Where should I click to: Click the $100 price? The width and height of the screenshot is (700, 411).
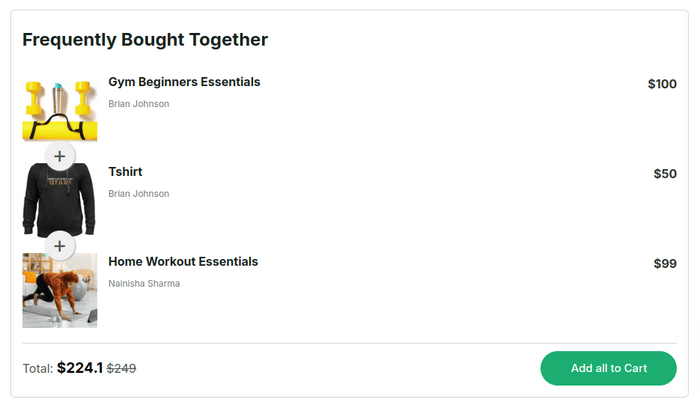coord(662,84)
